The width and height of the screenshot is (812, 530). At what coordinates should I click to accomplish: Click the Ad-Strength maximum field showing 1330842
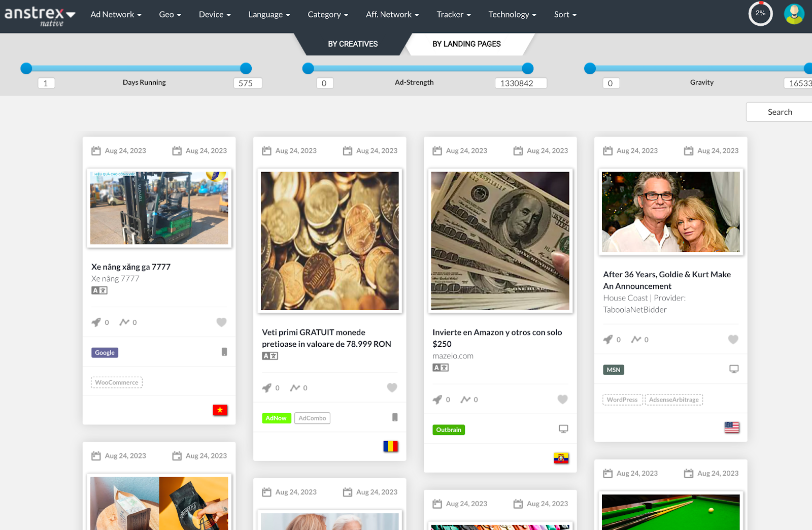[x=521, y=83]
